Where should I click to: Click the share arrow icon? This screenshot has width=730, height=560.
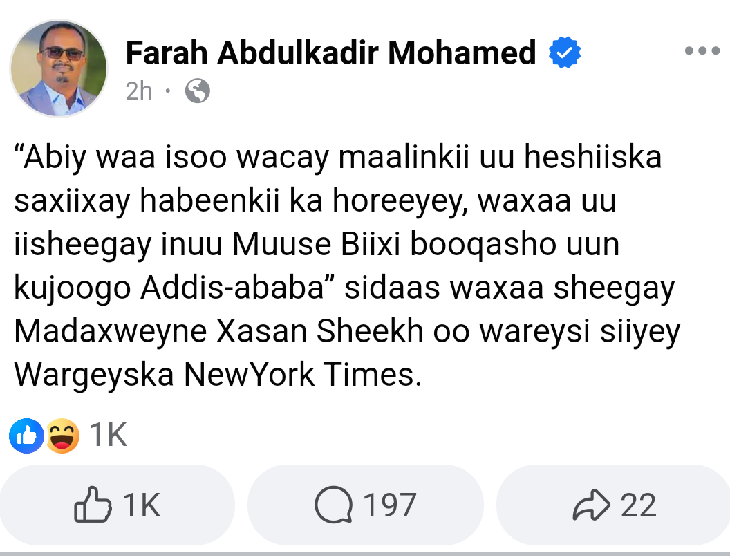tap(592, 505)
